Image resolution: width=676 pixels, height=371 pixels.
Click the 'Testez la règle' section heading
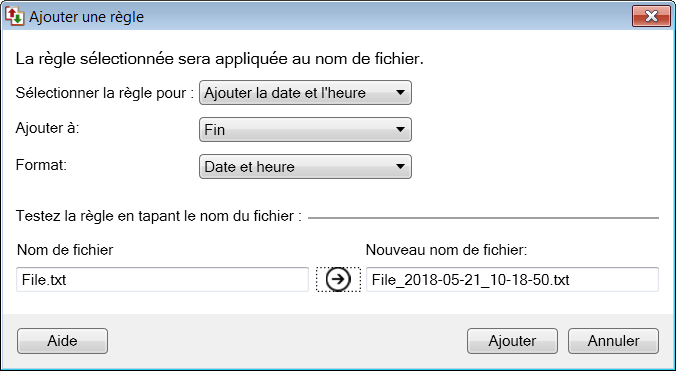point(159,216)
